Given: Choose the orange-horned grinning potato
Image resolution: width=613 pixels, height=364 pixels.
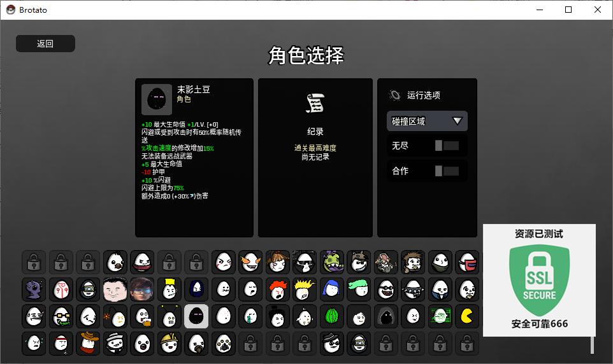Looking at the screenshot, I should pos(250,262).
